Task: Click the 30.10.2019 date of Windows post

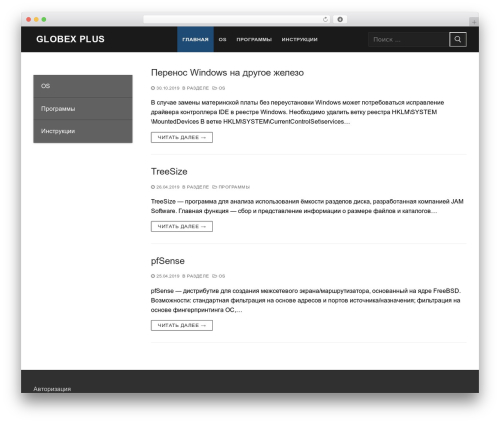Action: pos(168,88)
